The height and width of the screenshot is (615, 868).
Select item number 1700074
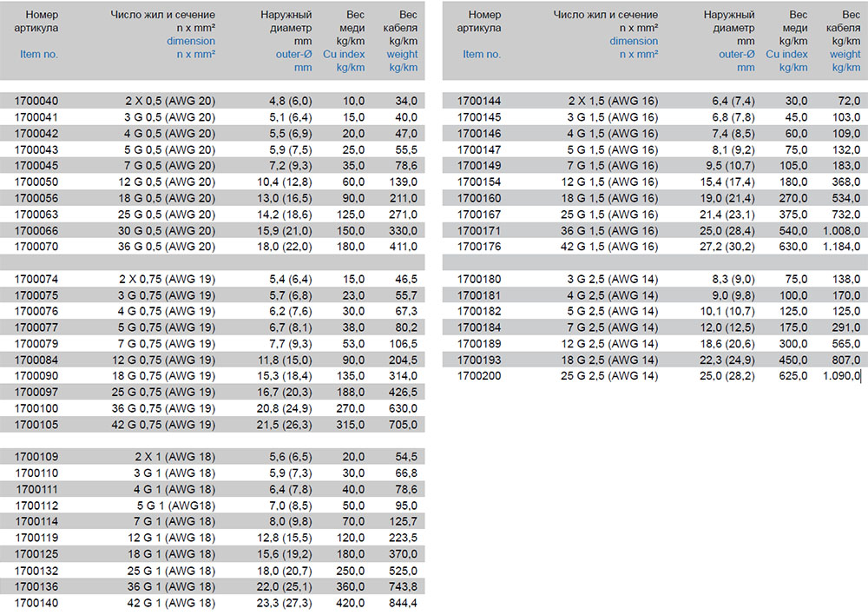click(x=36, y=279)
